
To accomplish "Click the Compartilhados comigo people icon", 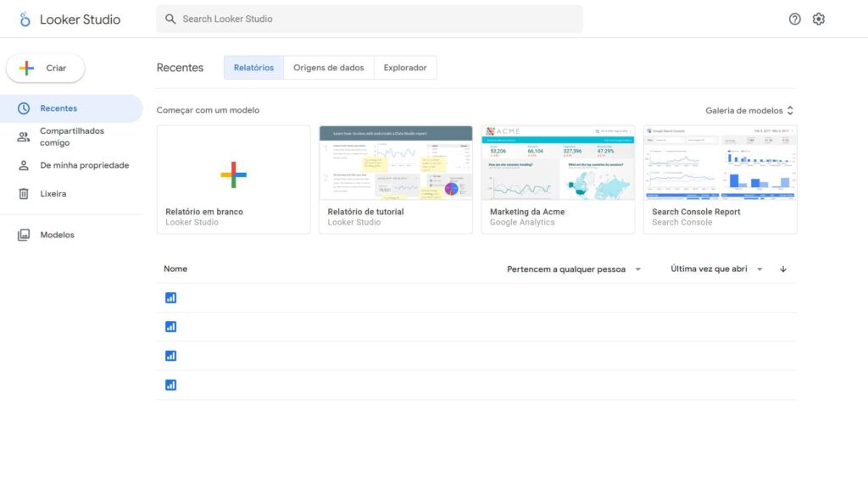I will pyautogui.click(x=25, y=134).
